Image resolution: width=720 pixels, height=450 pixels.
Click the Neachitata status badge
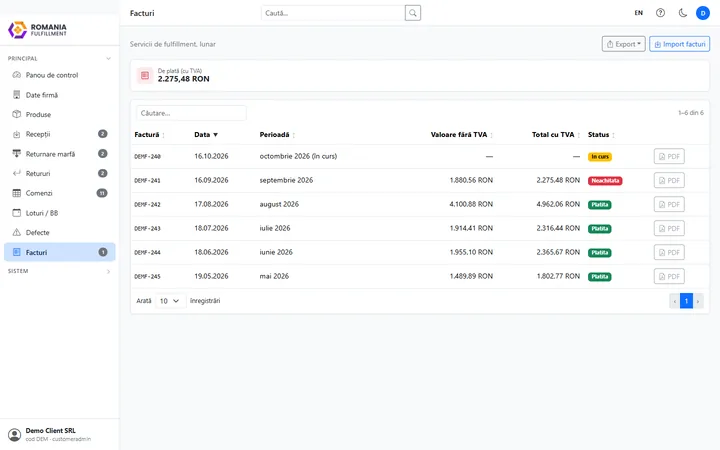(605, 180)
